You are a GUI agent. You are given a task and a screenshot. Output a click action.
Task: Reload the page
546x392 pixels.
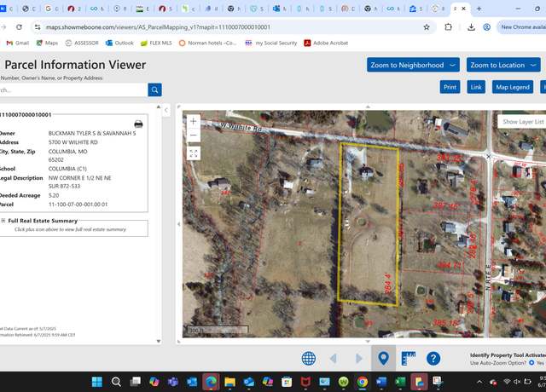point(19,27)
